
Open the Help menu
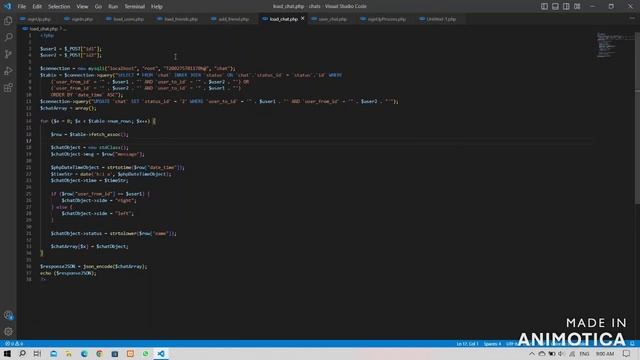coord(157,7)
